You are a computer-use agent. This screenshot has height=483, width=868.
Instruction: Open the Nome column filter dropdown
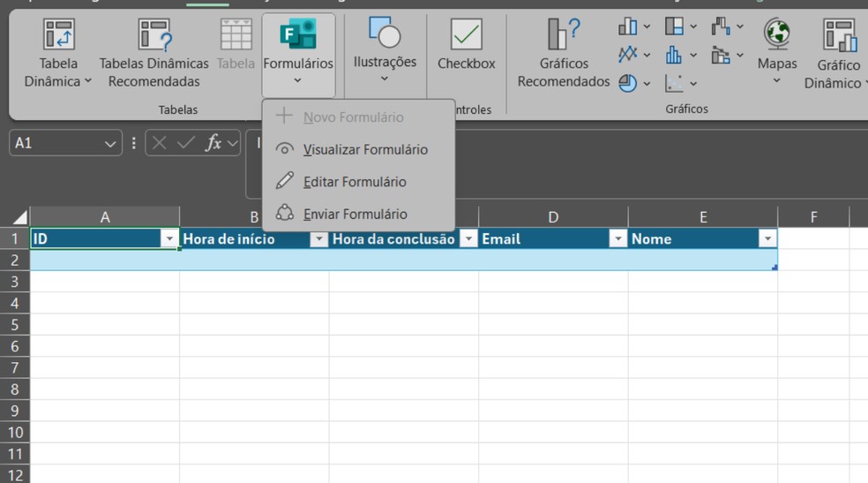[x=767, y=238]
